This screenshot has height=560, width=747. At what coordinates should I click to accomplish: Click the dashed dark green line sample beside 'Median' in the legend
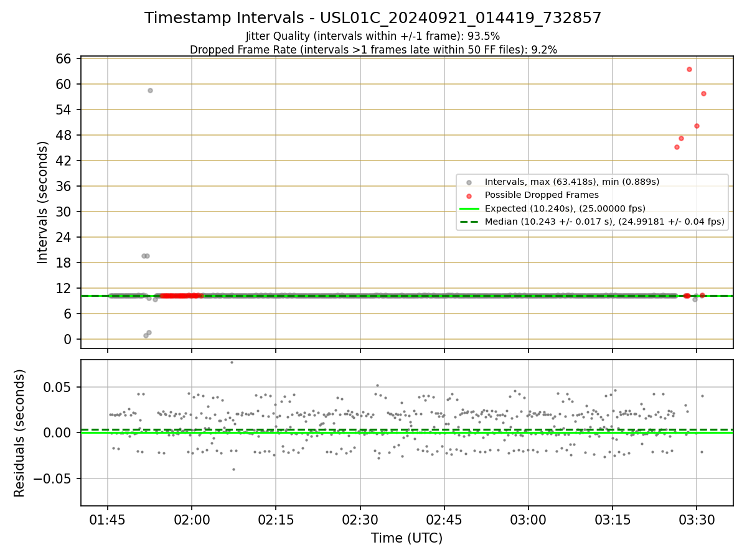[x=469, y=221]
